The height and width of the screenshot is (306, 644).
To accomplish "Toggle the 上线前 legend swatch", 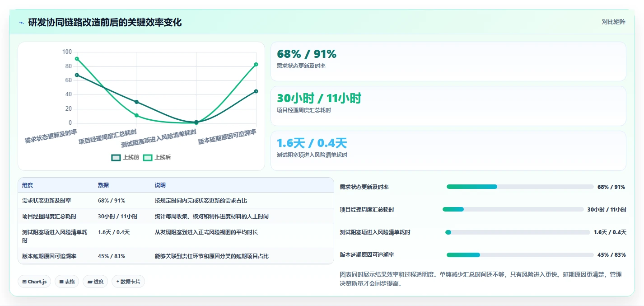I will (x=116, y=157).
